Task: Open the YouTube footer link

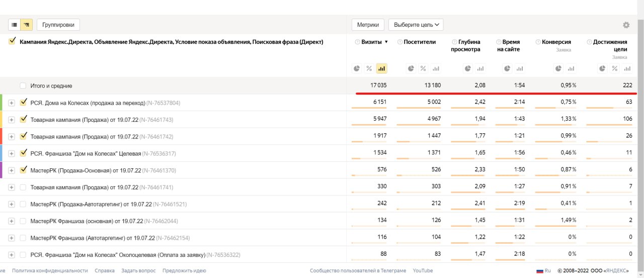Action: tap(423, 270)
